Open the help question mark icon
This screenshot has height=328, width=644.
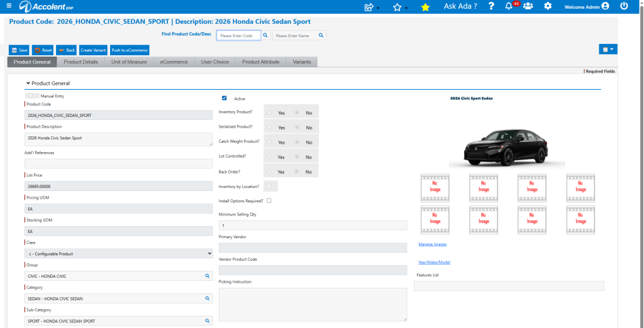[491, 6]
